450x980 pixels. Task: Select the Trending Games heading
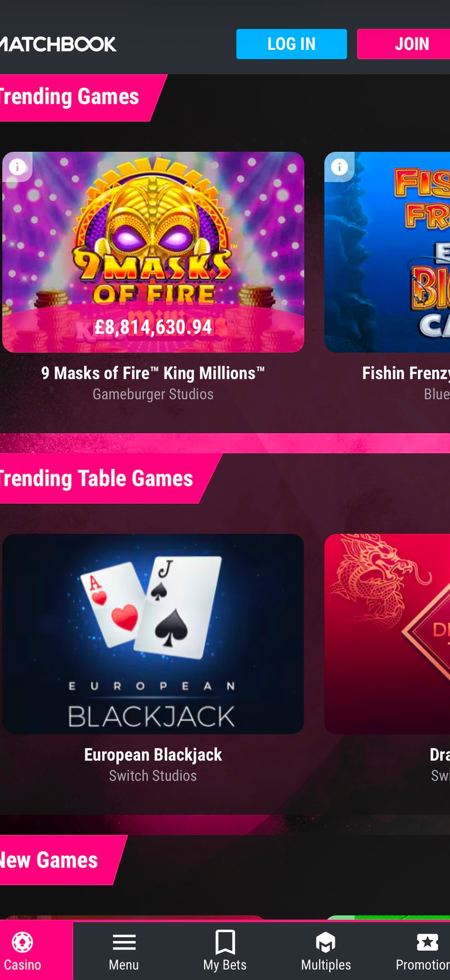tap(69, 97)
